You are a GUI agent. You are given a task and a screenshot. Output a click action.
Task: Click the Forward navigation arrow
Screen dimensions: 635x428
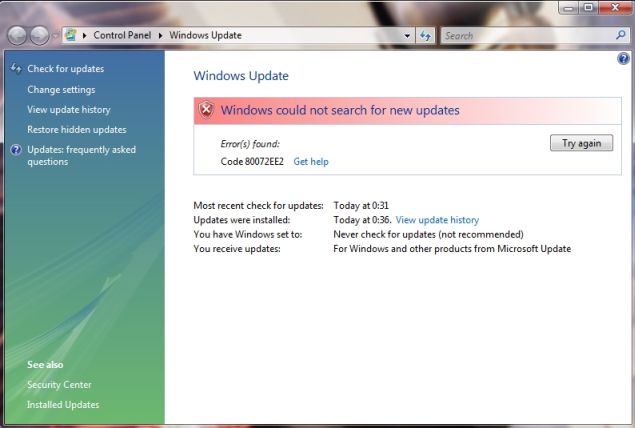click(40, 36)
